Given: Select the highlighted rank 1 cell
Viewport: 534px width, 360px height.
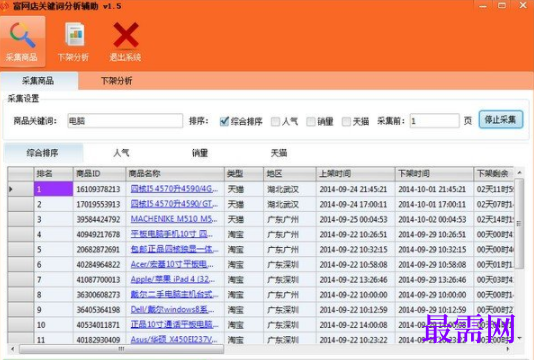Looking at the screenshot, I should coord(53,189).
